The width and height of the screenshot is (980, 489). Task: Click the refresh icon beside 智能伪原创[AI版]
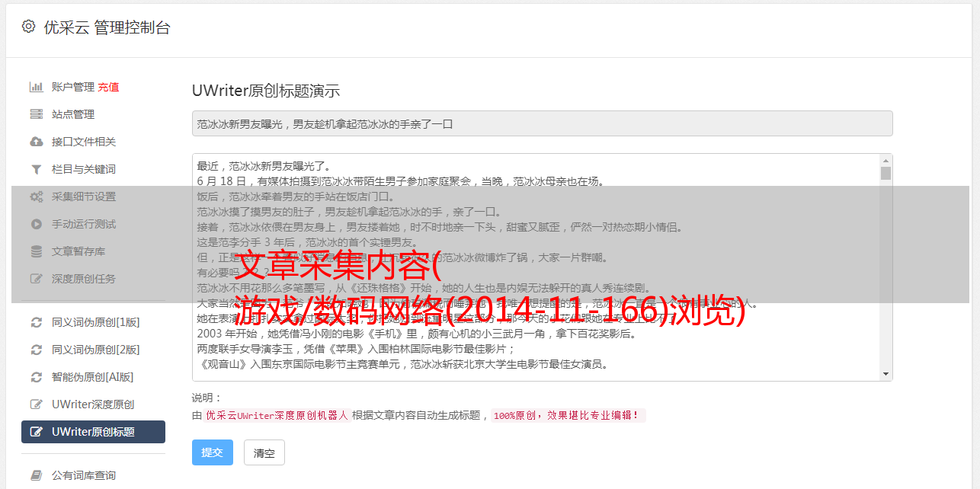point(36,377)
